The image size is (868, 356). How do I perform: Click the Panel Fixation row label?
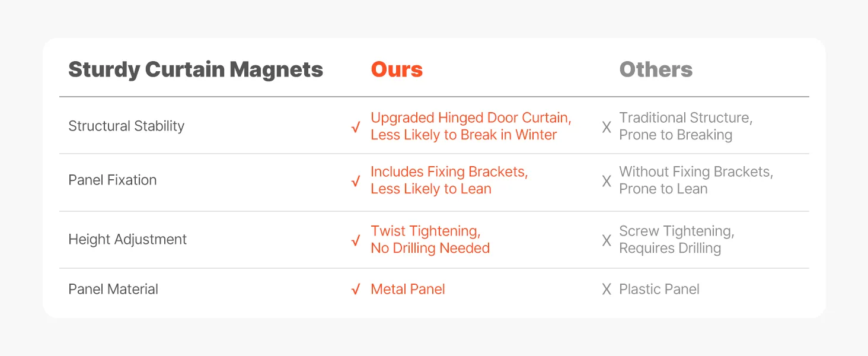(x=113, y=180)
